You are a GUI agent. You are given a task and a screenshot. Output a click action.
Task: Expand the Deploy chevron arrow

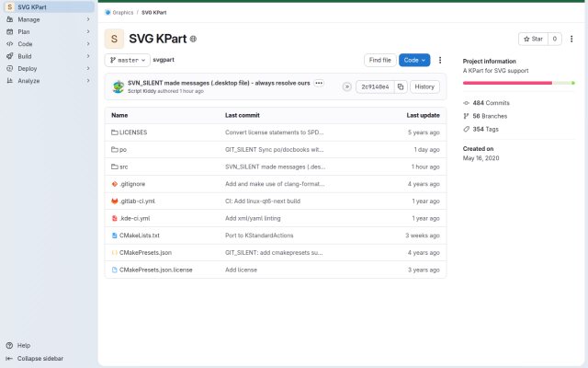pyautogui.click(x=88, y=68)
